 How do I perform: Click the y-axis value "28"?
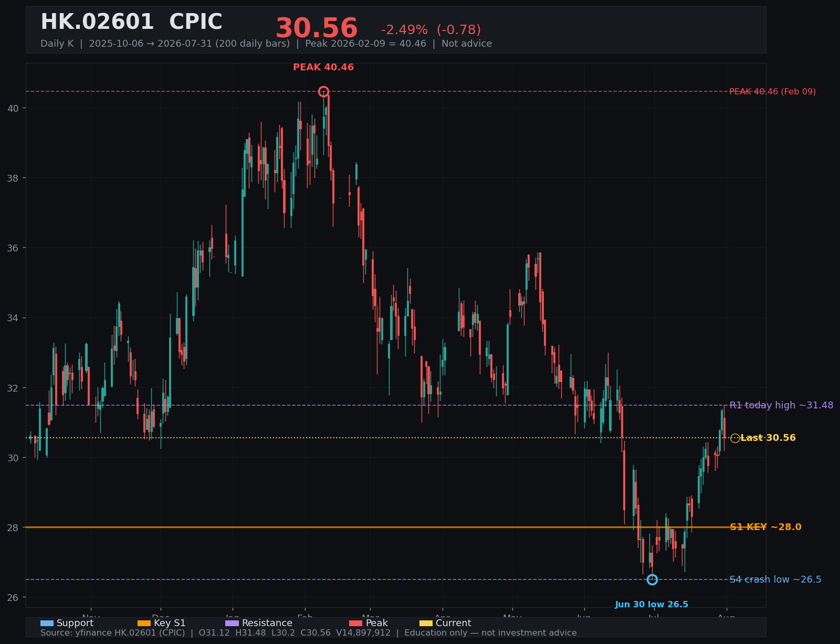coord(13,527)
